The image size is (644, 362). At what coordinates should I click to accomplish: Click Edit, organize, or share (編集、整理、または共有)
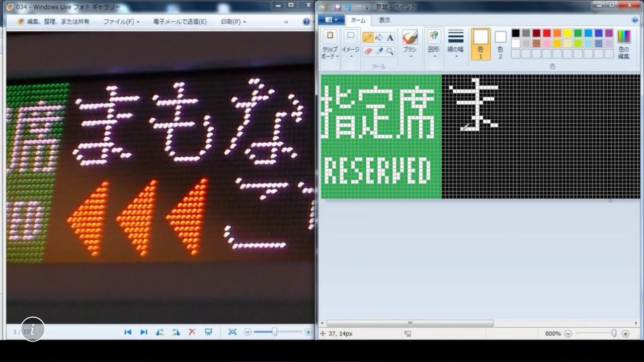click(x=53, y=22)
